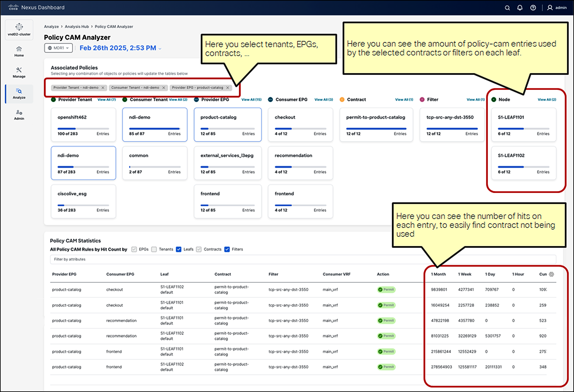
Task: Click Analyze in the breadcrumb
Action: (x=51, y=26)
